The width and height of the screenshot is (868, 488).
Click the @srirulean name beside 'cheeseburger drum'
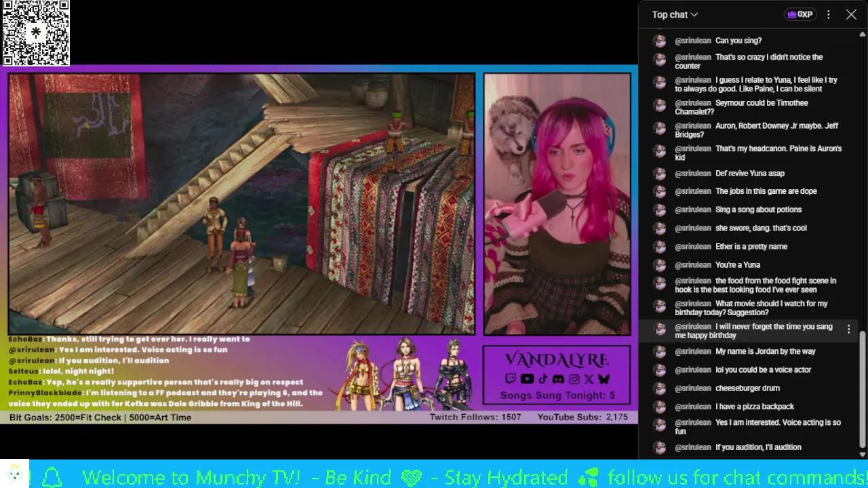coord(693,388)
